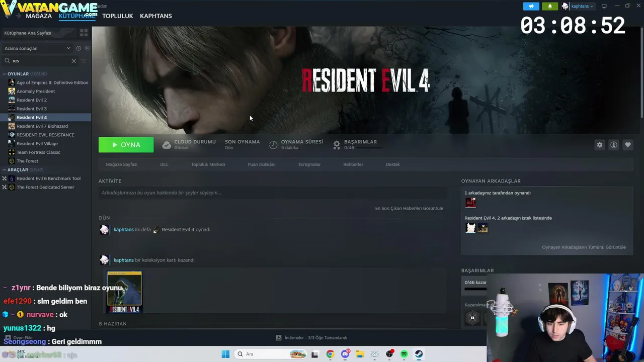This screenshot has height=362, width=644.
Task: Switch to Big Picture mode monitor icon
Action: coord(604,6)
